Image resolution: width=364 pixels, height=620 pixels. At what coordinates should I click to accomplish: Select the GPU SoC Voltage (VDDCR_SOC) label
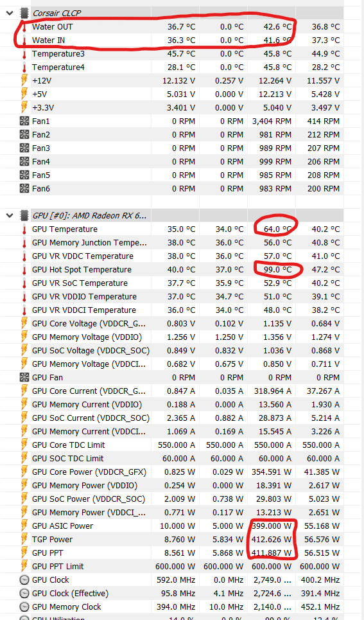(91, 350)
